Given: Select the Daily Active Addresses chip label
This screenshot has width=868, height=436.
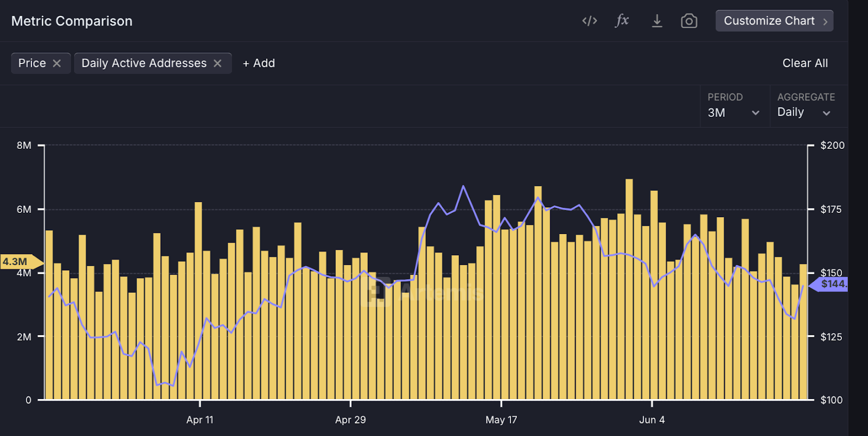Looking at the screenshot, I should pyautogui.click(x=144, y=64).
